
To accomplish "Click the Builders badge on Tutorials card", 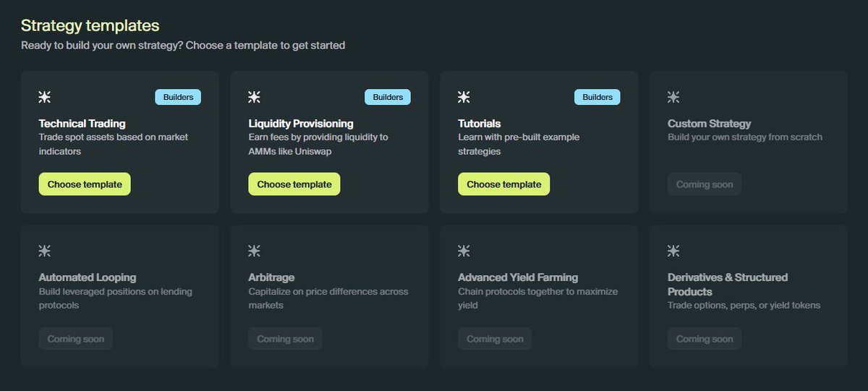I will [597, 97].
